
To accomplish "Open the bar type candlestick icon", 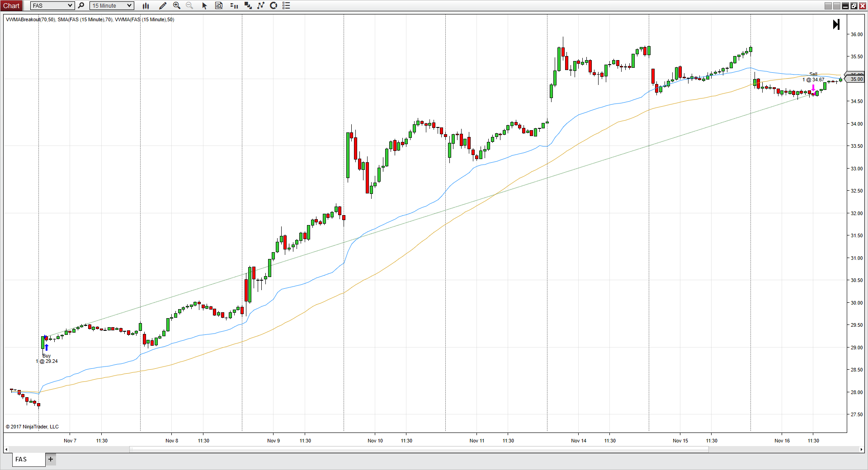I will [146, 5].
